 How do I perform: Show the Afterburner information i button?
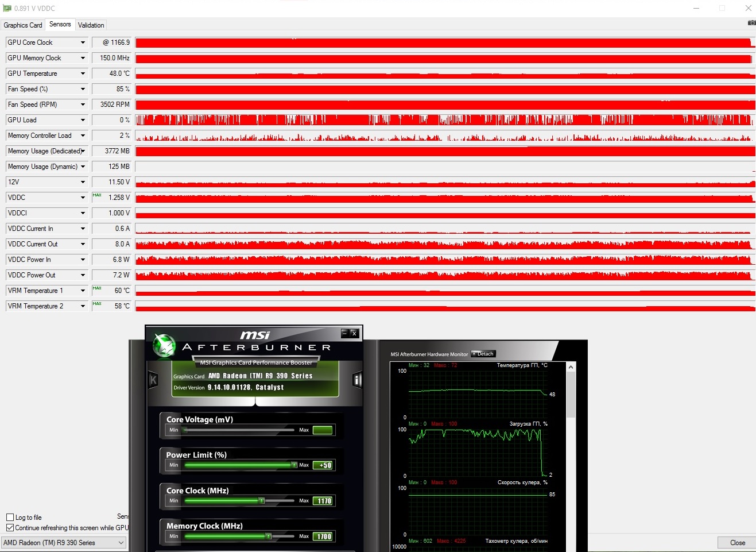point(357,380)
